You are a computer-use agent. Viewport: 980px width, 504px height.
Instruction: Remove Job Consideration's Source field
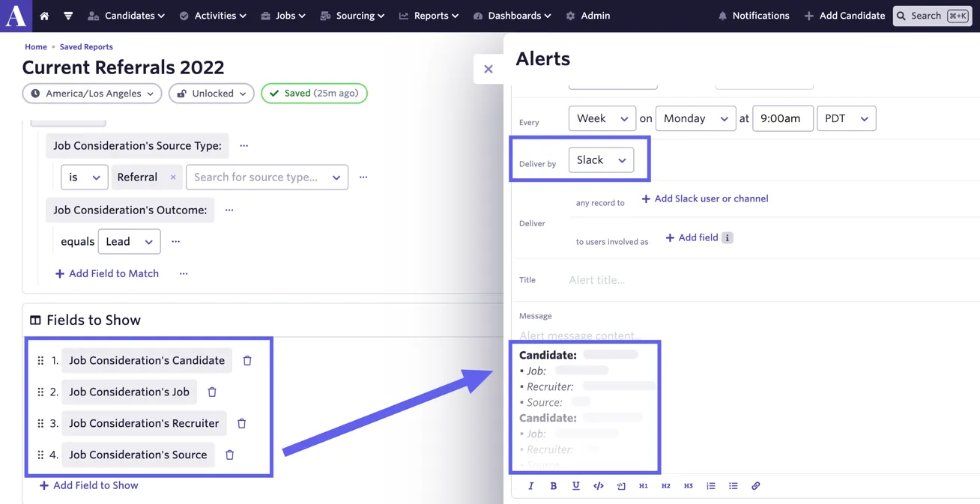tap(230, 455)
